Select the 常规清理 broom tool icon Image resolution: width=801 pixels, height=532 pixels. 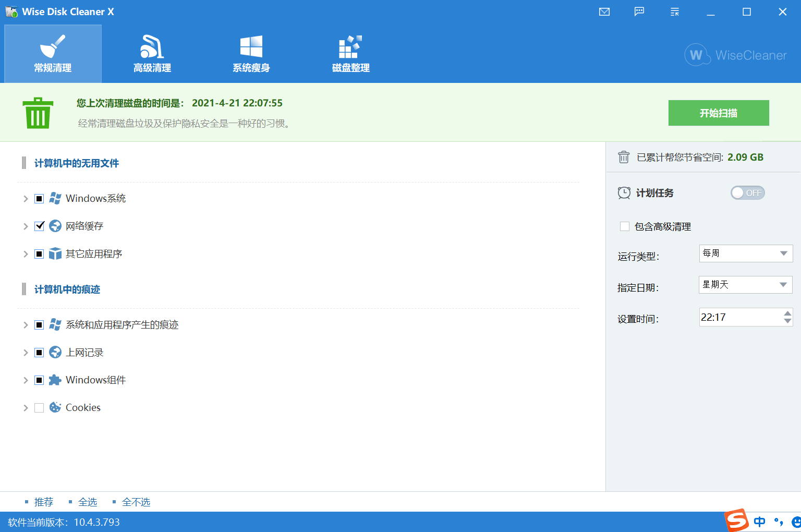pyautogui.click(x=52, y=47)
